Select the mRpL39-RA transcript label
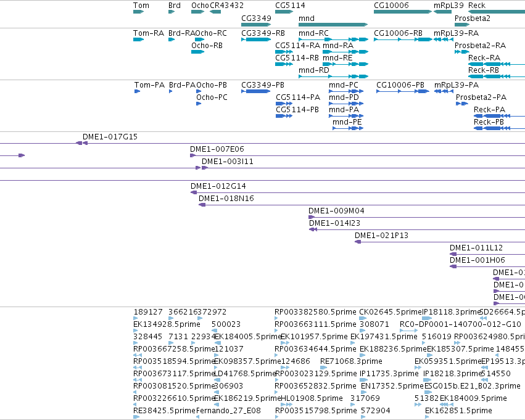 click(456, 33)
